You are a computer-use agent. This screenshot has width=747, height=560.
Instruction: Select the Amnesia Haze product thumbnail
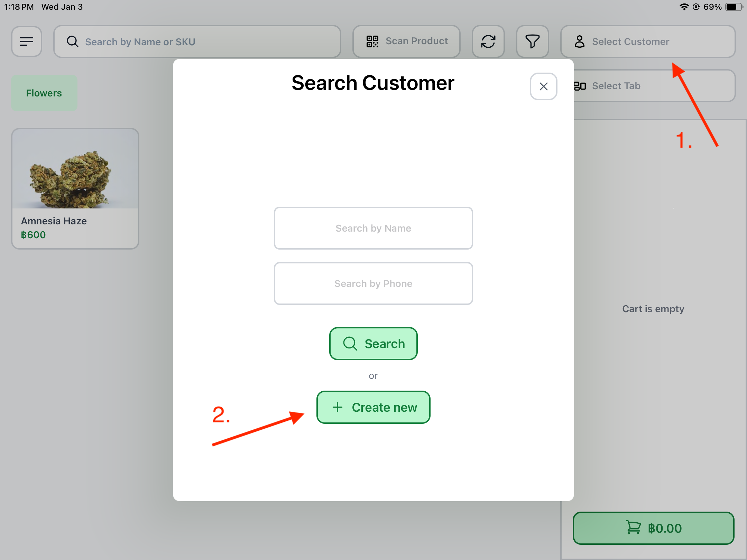(x=75, y=169)
